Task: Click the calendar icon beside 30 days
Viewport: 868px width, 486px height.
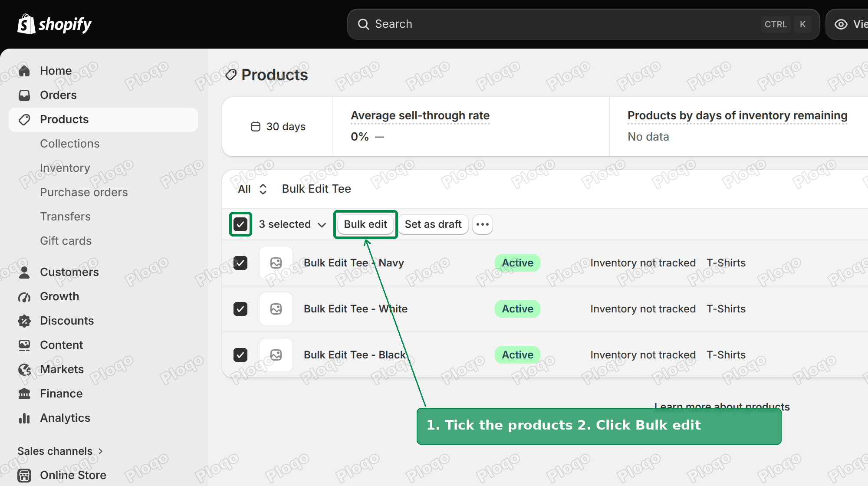Action: [x=256, y=127]
